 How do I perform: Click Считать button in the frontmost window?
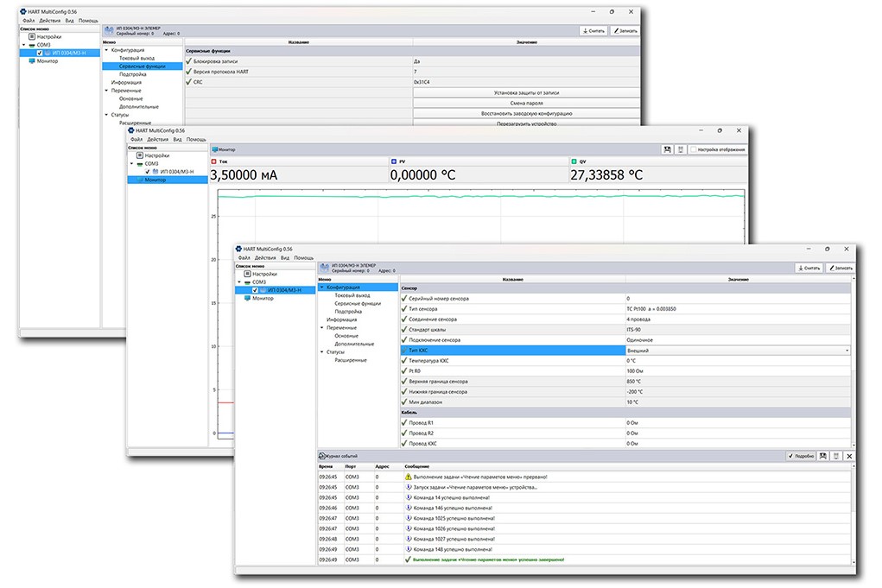809,268
